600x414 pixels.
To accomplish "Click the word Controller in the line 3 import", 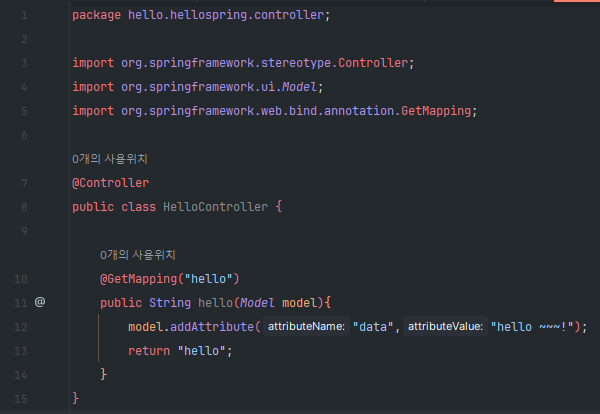I will click(x=373, y=63).
